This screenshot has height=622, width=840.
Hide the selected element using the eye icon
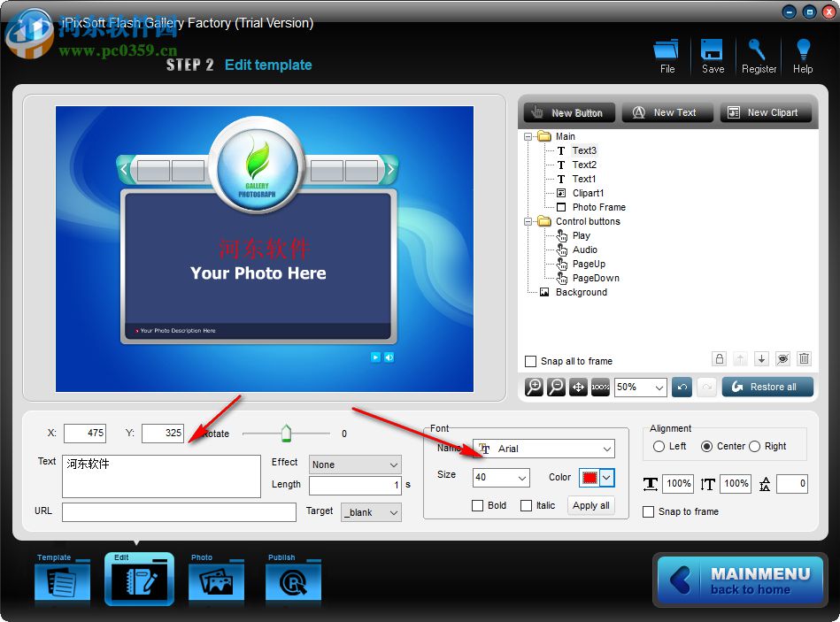point(782,358)
